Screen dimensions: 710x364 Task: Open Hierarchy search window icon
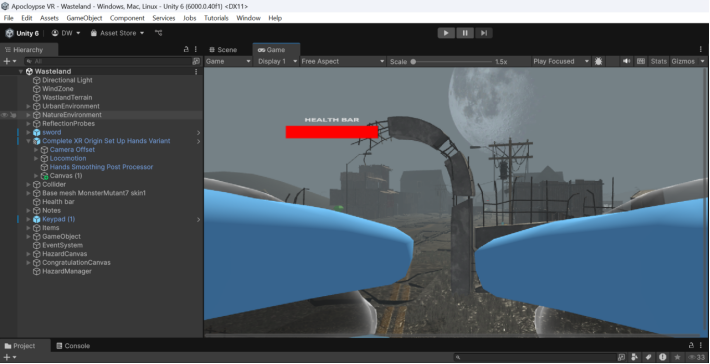(196, 61)
